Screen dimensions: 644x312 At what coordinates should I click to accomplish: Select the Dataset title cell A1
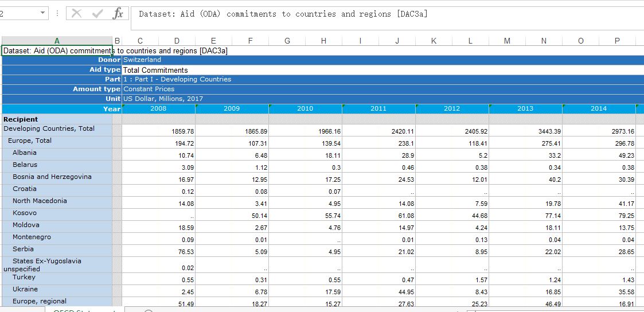(57, 50)
